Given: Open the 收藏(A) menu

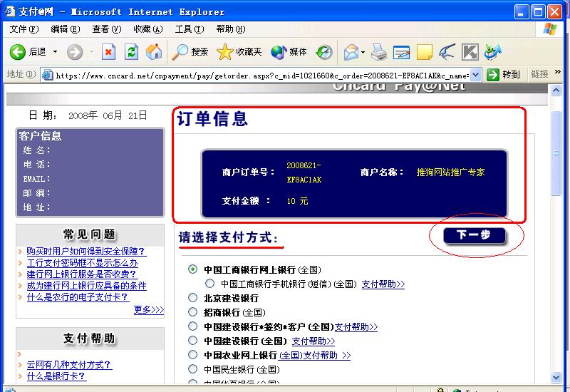Looking at the screenshot, I should pos(148,29).
